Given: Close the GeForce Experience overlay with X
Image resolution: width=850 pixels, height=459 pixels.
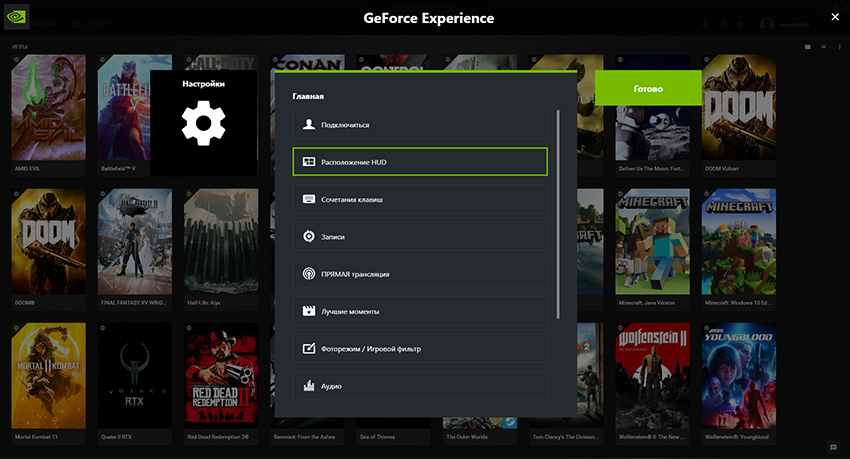Looking at the screenshot, I should [835, 16].
